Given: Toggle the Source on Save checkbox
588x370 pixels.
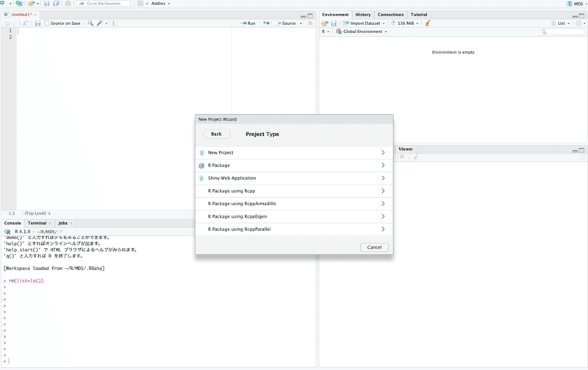Looking at the screenshot, I should [47, 24].
